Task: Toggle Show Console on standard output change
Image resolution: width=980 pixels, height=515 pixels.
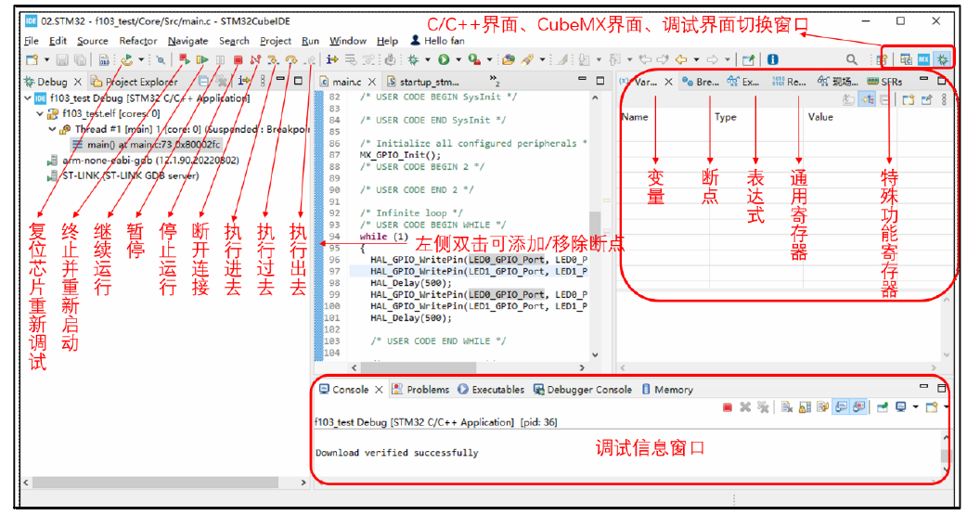Action: [x=841, y=406]
